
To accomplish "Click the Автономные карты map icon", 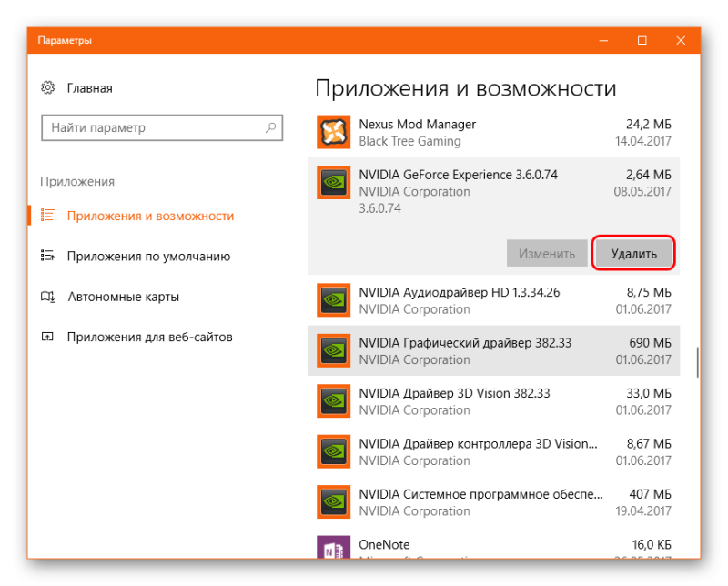I will click(x=47, y=297).
